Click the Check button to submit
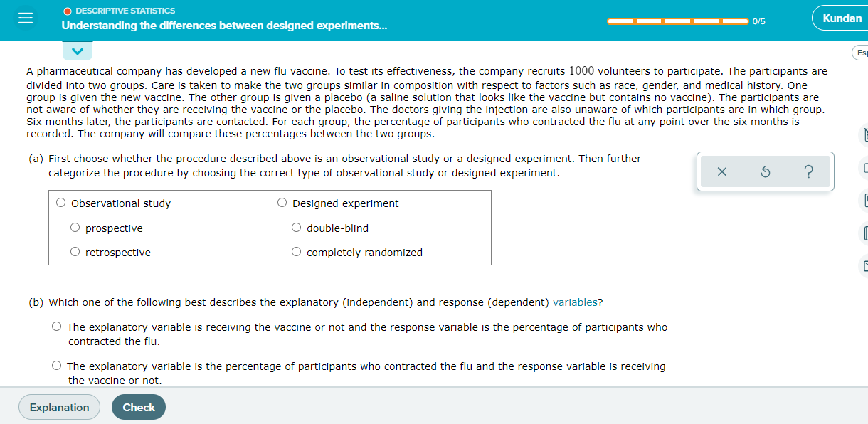 [138, 407]
